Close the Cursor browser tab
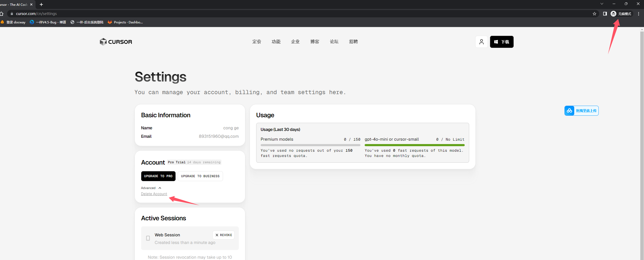The image size is (644, 260). [x=31, y=4]
